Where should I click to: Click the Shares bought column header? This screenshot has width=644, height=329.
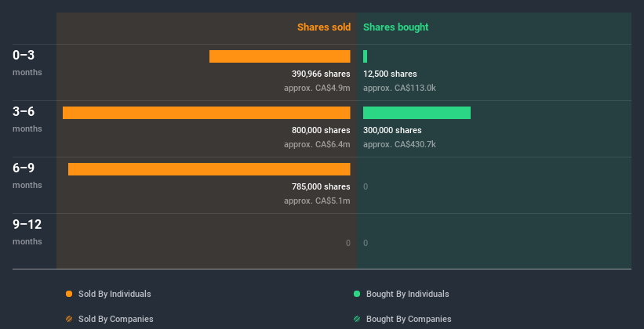coord(396,27)
